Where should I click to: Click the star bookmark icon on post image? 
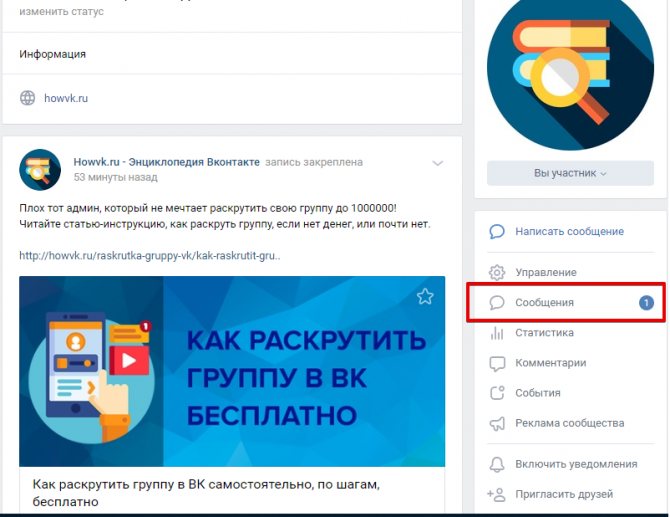pos(425,296)
